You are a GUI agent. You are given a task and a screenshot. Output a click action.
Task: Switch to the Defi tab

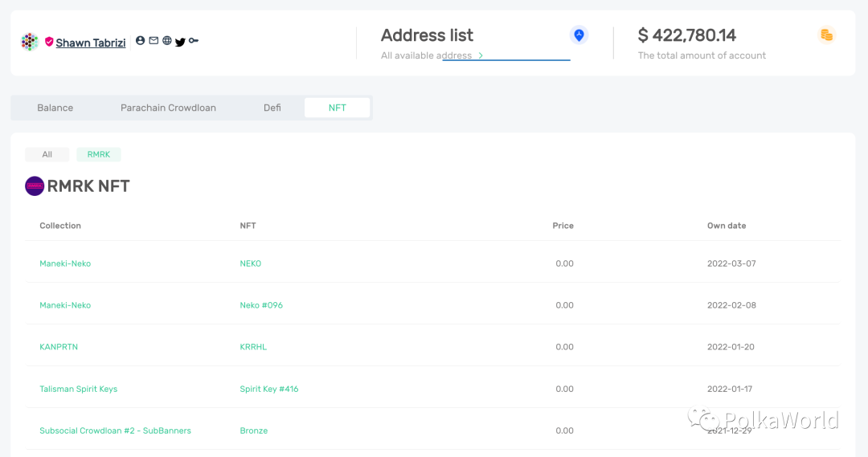(272, 108)
